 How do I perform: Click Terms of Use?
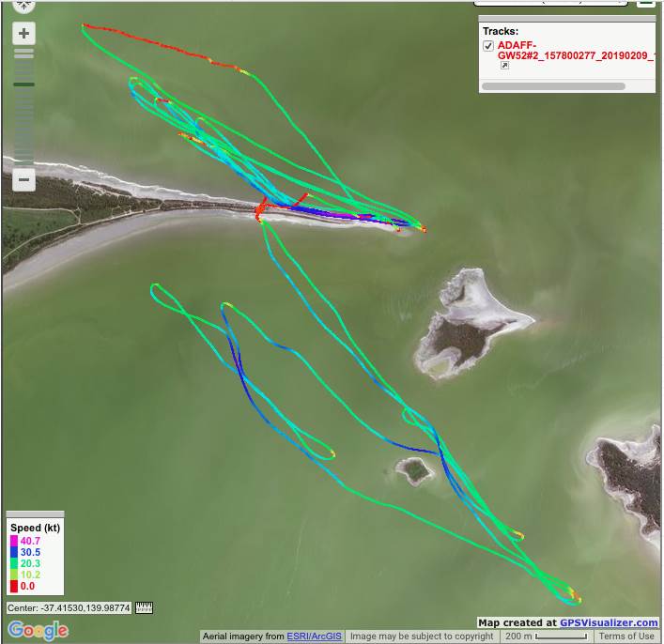click(x=626, y=636)
